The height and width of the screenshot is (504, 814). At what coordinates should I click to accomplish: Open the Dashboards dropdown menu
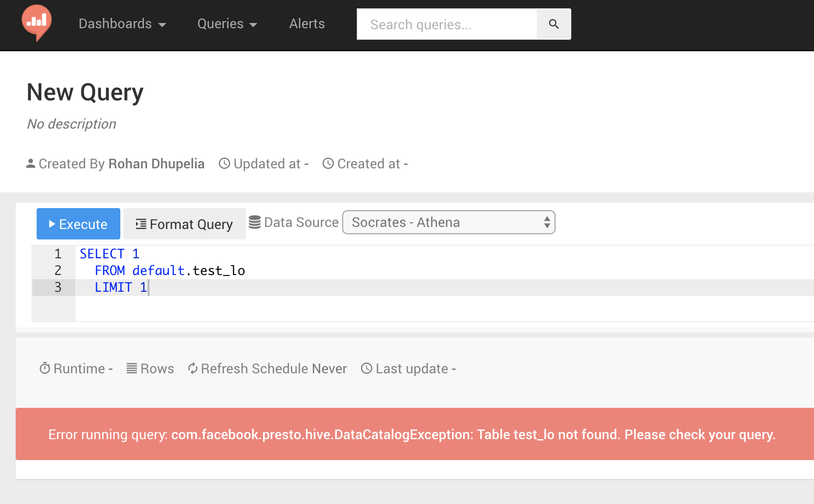[x=122, y=24]
